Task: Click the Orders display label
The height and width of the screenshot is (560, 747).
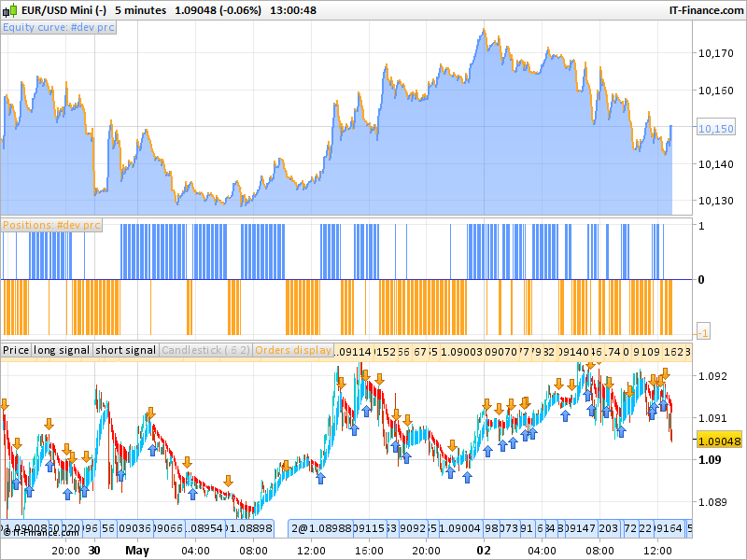Action: pos(293,350)
